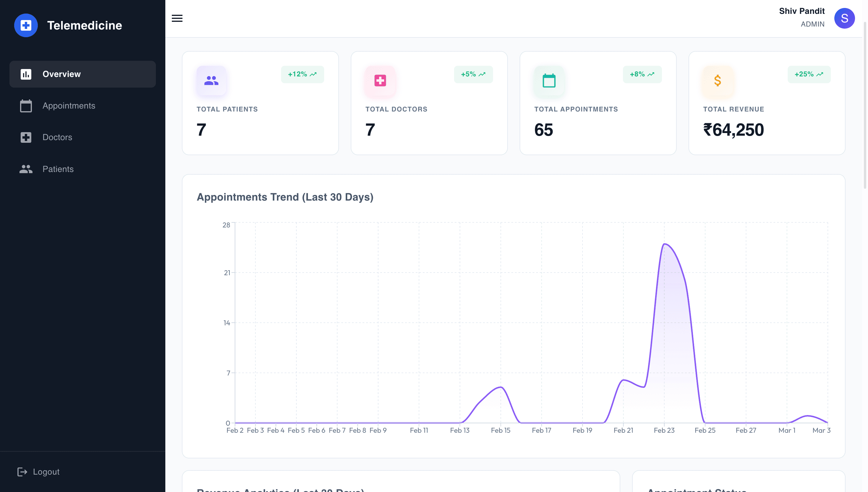Click the Telemedicine title text
The width and height of the screenshot is (868, 492).
point(84,25)
